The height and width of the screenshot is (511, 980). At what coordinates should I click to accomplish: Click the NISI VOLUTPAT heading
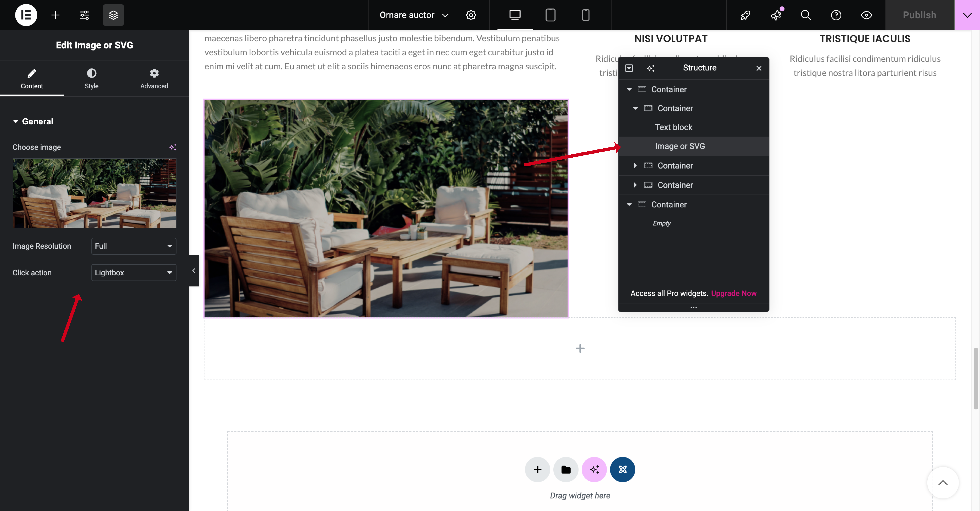(x=671, y=39)
